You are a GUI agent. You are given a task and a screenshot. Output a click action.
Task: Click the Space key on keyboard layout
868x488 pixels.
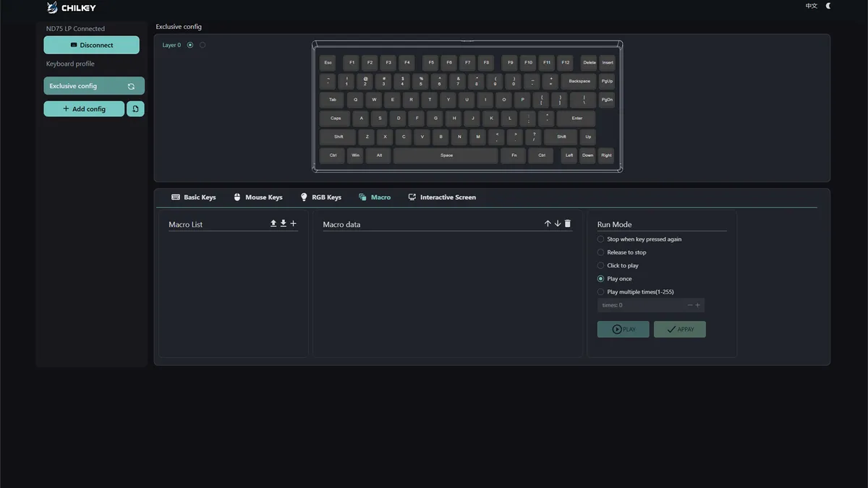point(446,155)
